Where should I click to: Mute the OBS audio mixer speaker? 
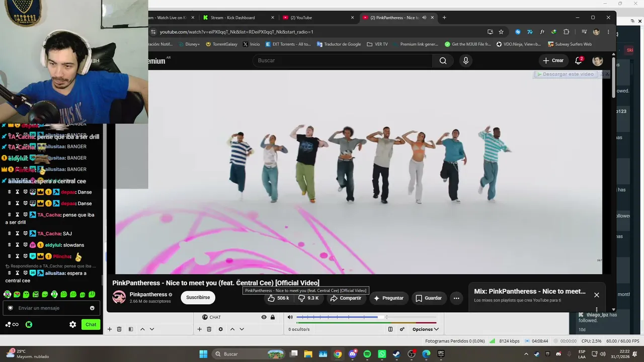[290, 317]
